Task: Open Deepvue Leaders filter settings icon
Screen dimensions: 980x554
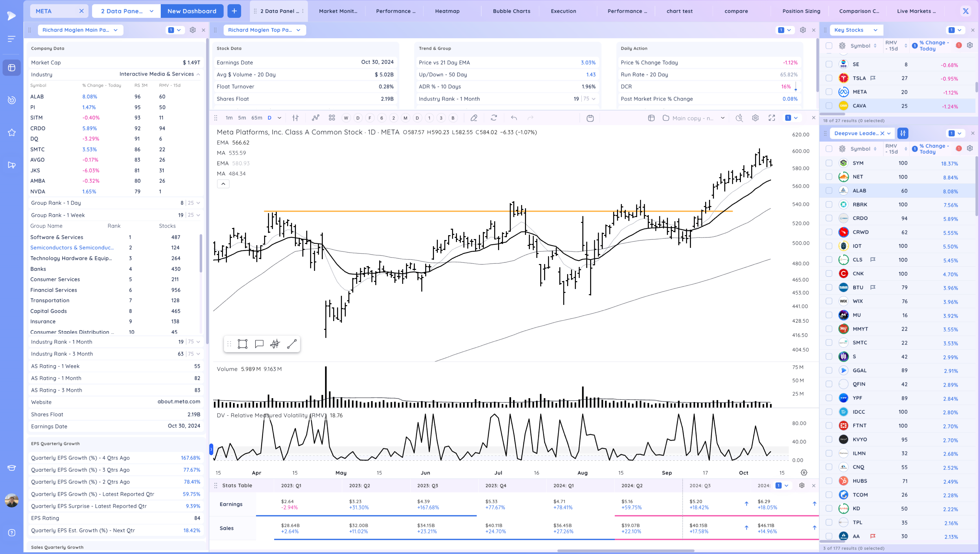Action: pyautogui.click(x=903, y=133)
